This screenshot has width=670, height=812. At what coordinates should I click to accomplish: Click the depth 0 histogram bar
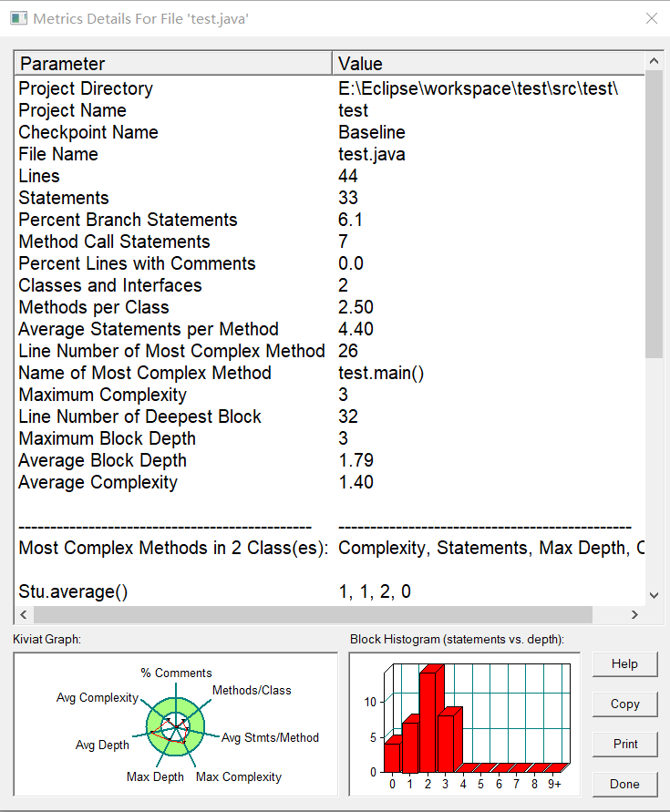(392, 755)
